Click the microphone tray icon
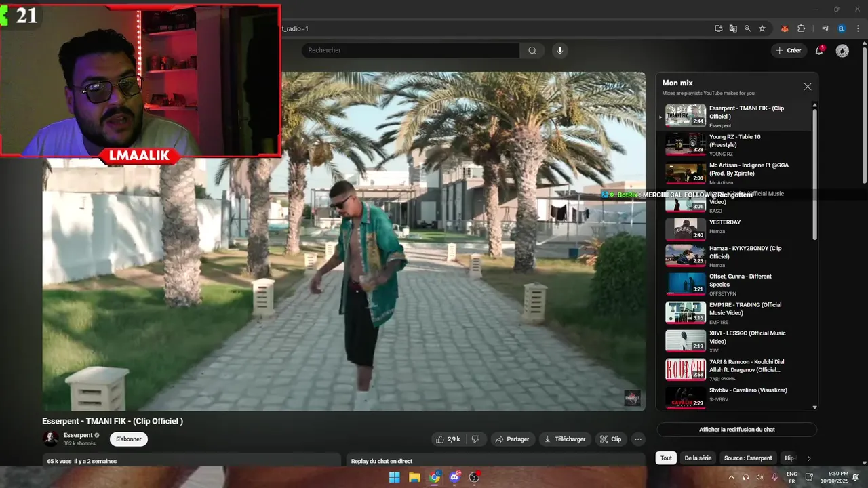The width and height of the screenshot is (868, 488). (x=774, y=477)
